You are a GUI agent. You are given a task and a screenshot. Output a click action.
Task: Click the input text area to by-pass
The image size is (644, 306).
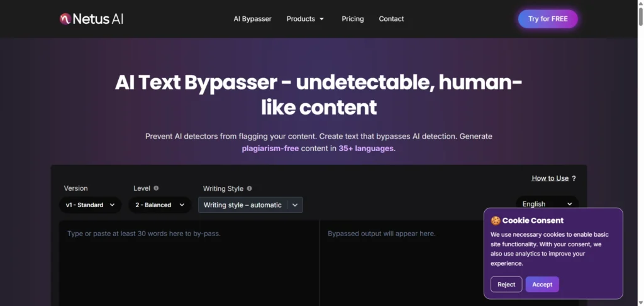[x=189, y=263]
